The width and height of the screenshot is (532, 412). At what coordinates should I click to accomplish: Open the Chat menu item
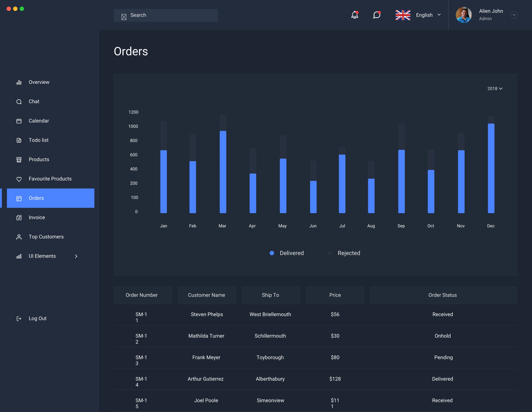pos(34,101)
